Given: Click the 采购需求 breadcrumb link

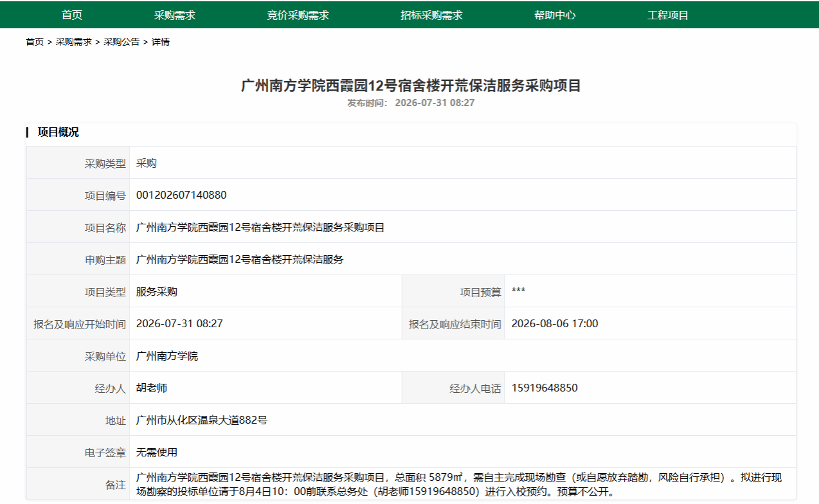Looking at the screenshot, I should (x=73, y=42).
